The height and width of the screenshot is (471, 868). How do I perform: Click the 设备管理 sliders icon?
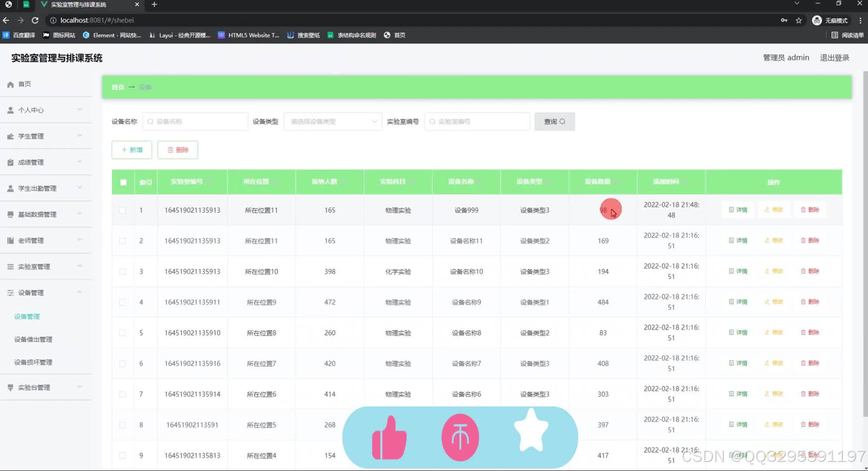click(10, 293)
